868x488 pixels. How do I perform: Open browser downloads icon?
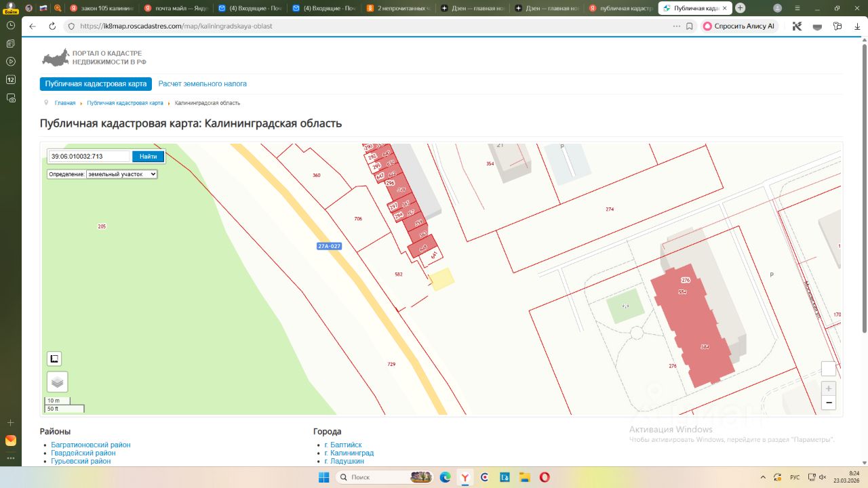tap(857, 26)
